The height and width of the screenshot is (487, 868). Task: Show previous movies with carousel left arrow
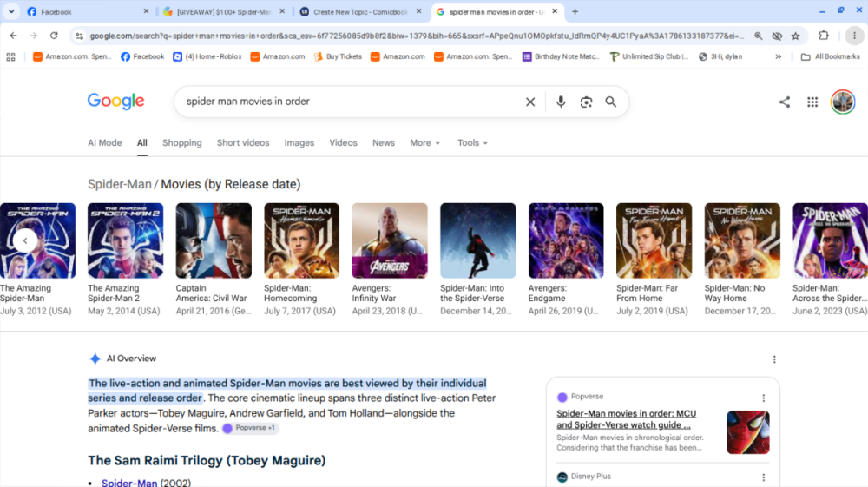[x=25, y=240]
